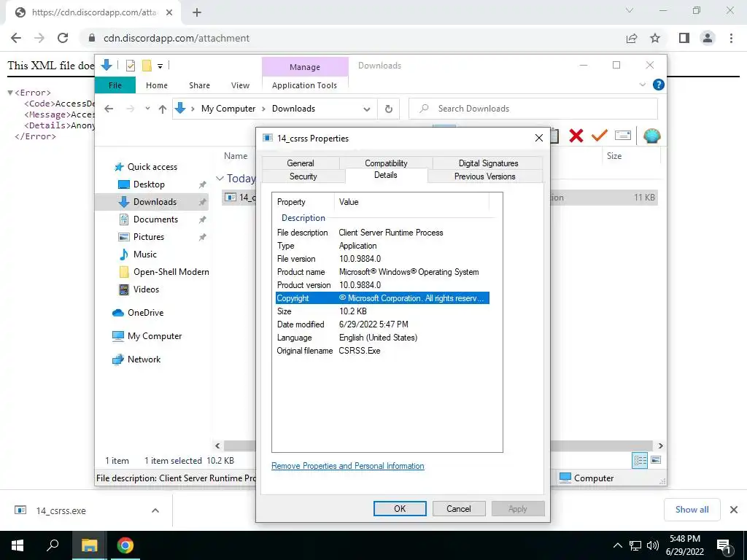Switch to the Security tab
The image size is (747, 560).
303,176
